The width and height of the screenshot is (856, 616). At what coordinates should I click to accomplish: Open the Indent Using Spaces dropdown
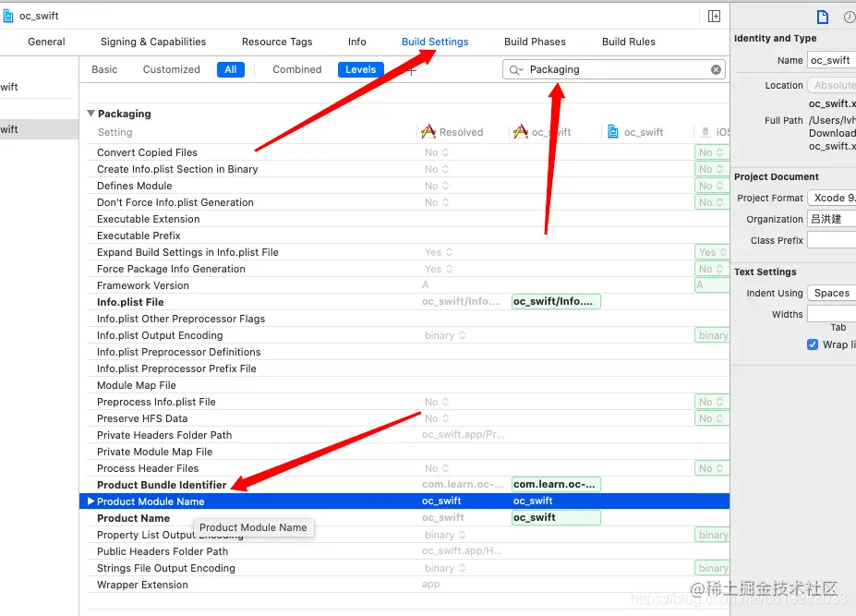(831, 293)
